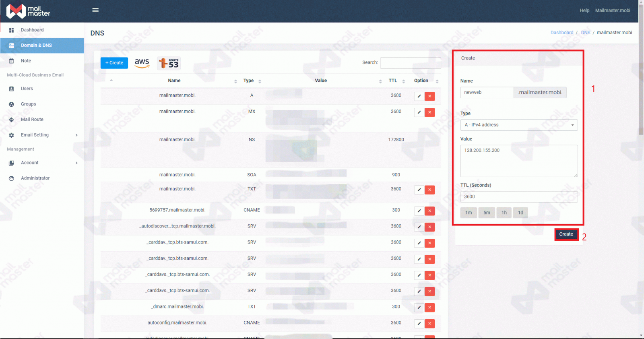Edit the first _carddav._tcp.bts-samui.com. SRV record

(x=419, y=243)
